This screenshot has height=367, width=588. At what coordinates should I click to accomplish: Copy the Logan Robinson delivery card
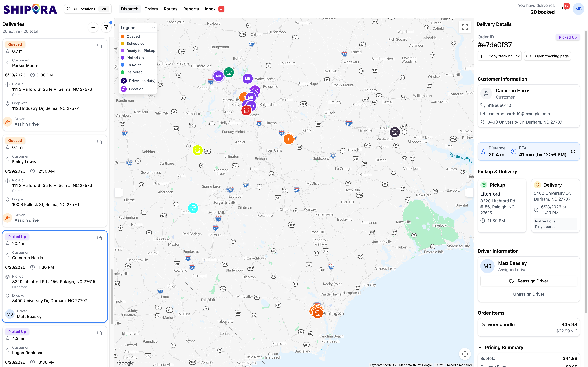pos(99,333)
